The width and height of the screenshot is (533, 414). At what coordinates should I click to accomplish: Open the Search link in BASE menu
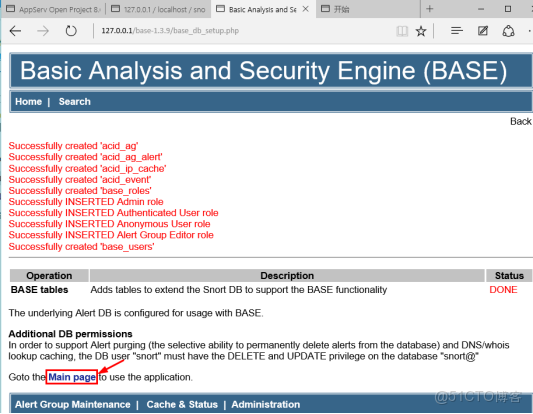[x=74, y=102]
